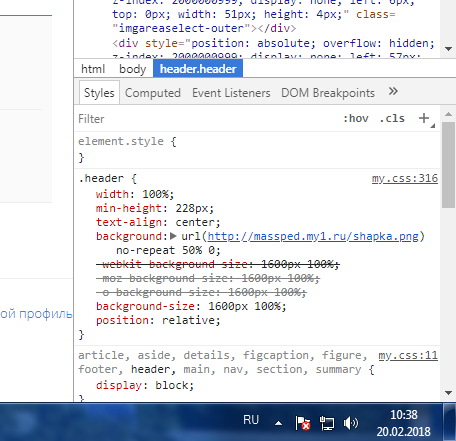Select header.header breadcrumb element
456x441 pixels.
[198, 69]
